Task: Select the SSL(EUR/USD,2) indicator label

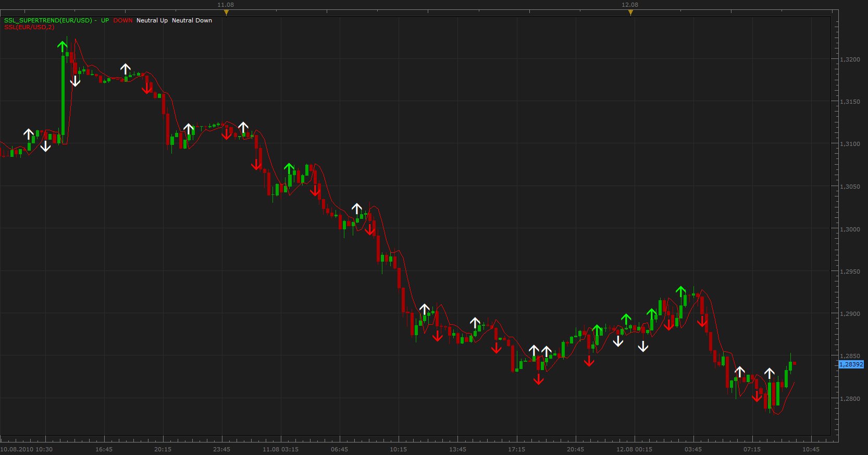Action: tap(29, 27)
